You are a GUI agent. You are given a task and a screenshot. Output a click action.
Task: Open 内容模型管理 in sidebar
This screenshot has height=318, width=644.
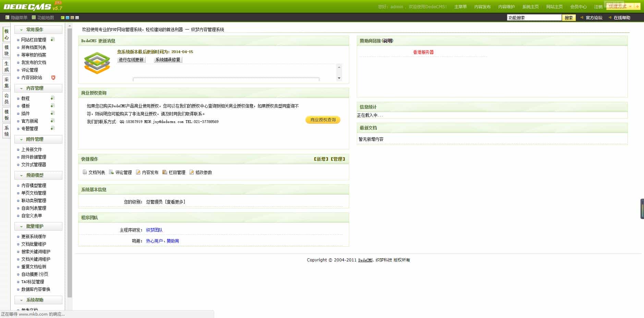tap(34, 185)
